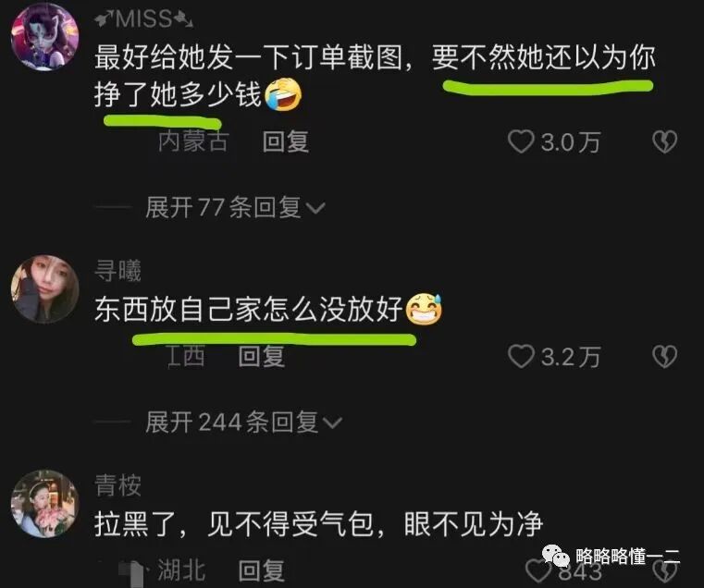Expand 244 replies under 寻曦 comment
This screenshot has height=588, width=704.
[x=243, y=422]
